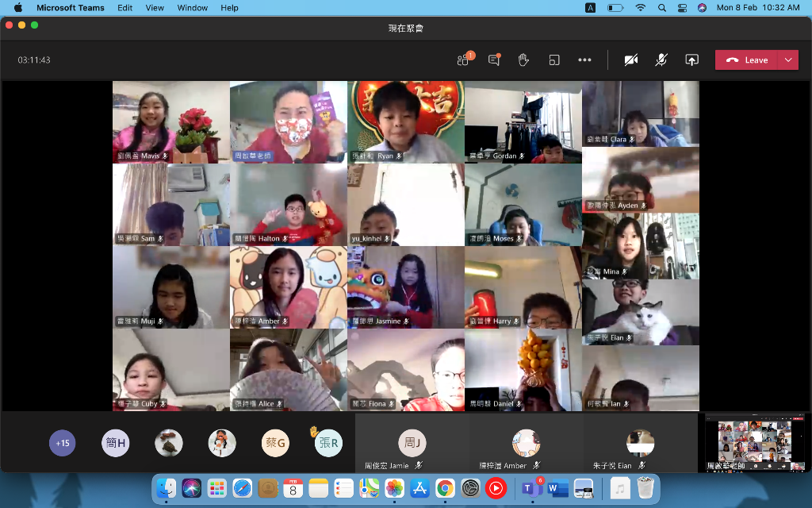Open Calendar from the Dock
The height and width of the screenshot is (508, 812).
[x=293, y=488]
